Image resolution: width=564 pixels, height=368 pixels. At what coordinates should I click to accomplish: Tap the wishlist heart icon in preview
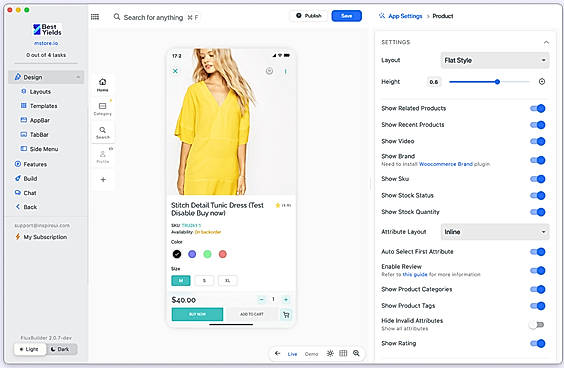tap(269, 71)
